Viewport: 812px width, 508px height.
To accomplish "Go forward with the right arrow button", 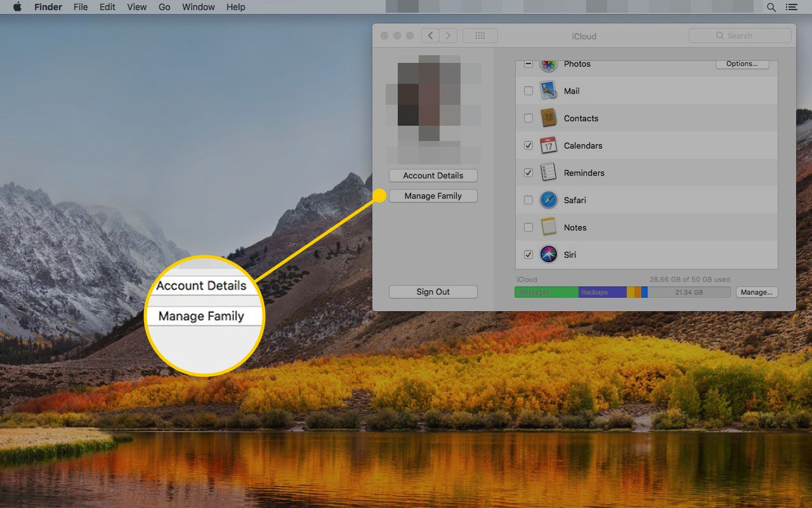I will click(x=449, y=36).
